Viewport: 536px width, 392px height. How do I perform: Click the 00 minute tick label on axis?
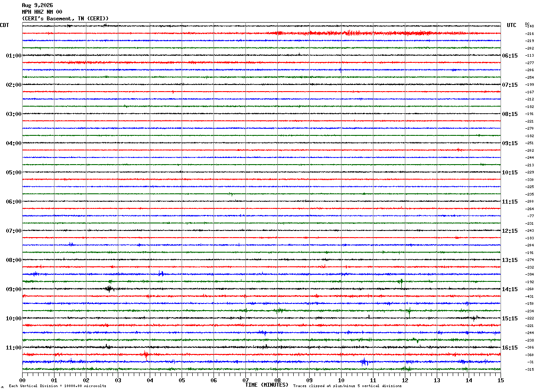click(x=22, y=380)
